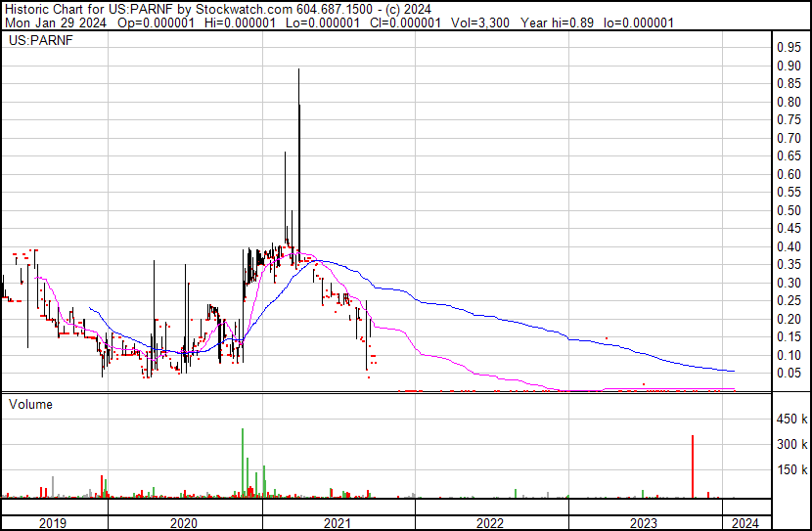Screen dimensions: 812x531
Task: Click the Volume panel label
Action: pyautogui.click(x=31, y=404)
